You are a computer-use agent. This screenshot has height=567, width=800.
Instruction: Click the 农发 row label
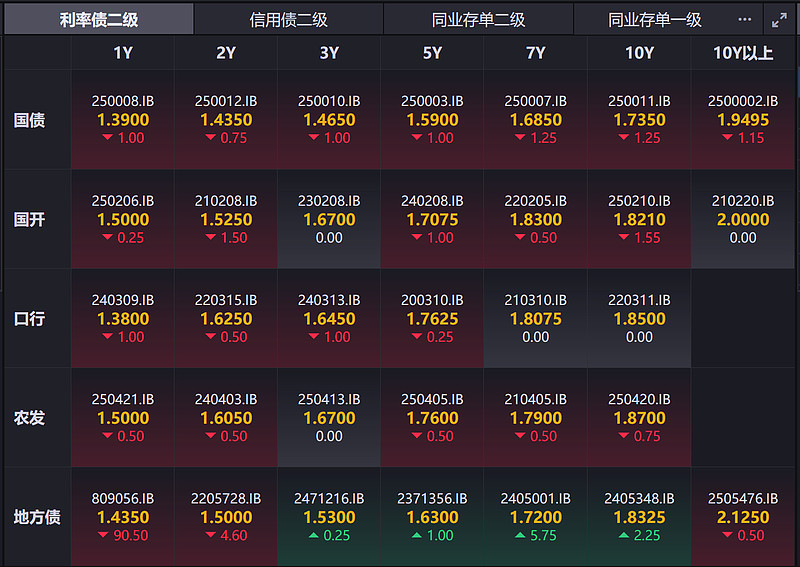[30, 418]
